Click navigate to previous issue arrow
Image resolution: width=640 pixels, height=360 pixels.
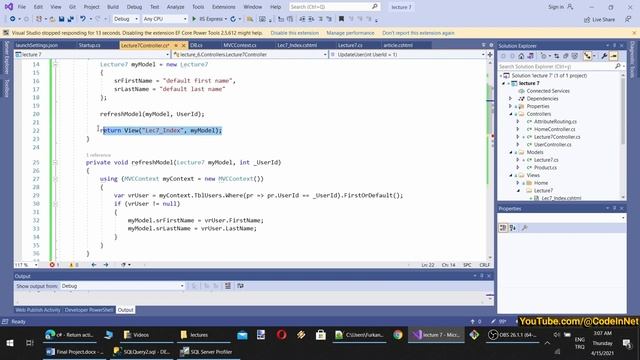94,265
